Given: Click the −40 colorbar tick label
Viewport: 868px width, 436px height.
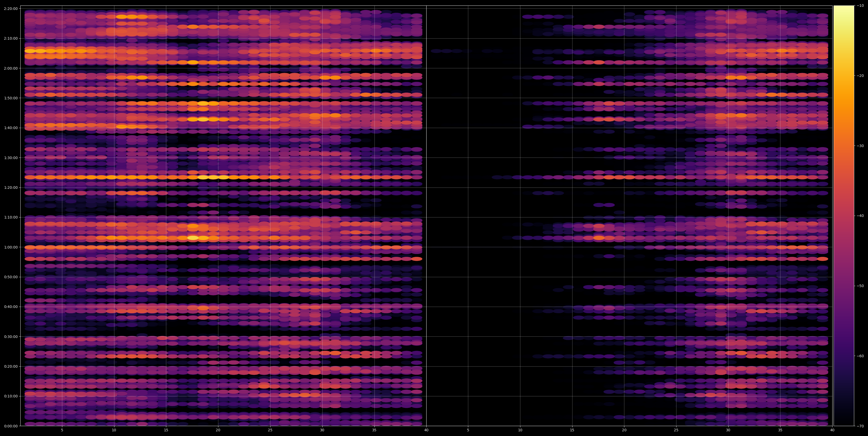Looking at the screenshot, I should (860, 216).
